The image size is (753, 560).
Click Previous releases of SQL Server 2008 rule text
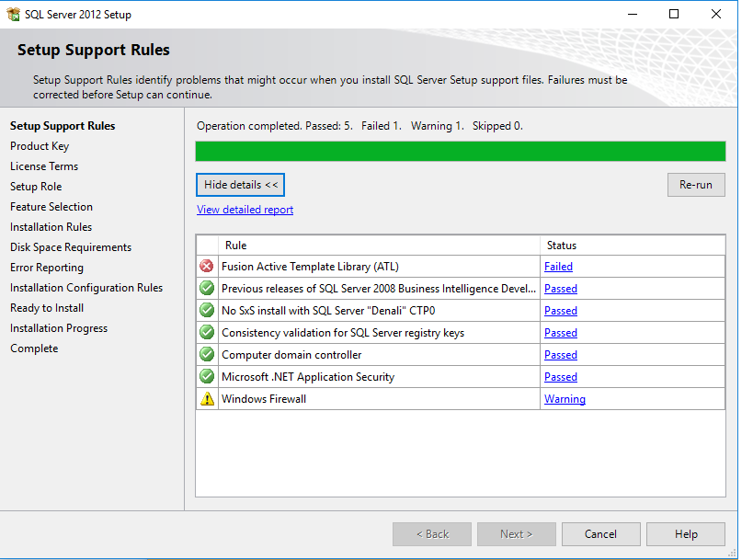379,289
